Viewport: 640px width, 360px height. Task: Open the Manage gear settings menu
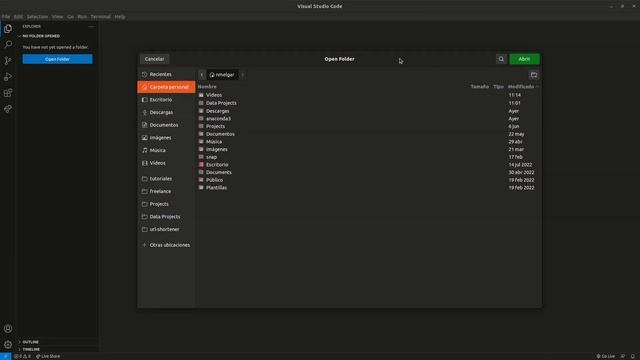(8, 344)
